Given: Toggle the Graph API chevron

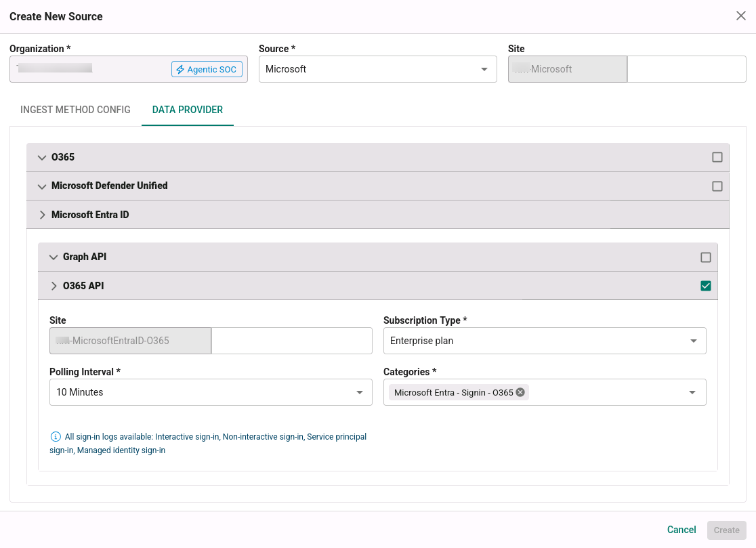Looking at the screenshot, I should pos(54,257).
